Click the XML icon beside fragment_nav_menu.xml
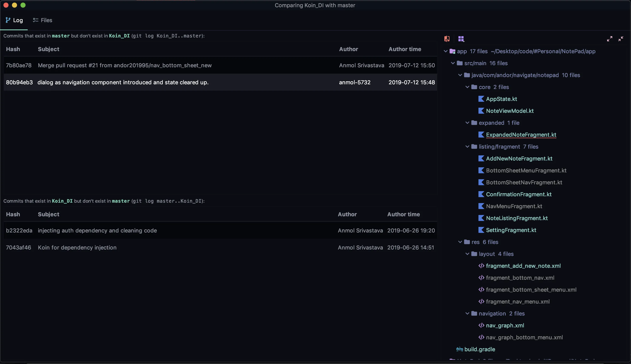The height and width of the screenshot is (364, 631). pyautogui.click(x=481, y=301)
